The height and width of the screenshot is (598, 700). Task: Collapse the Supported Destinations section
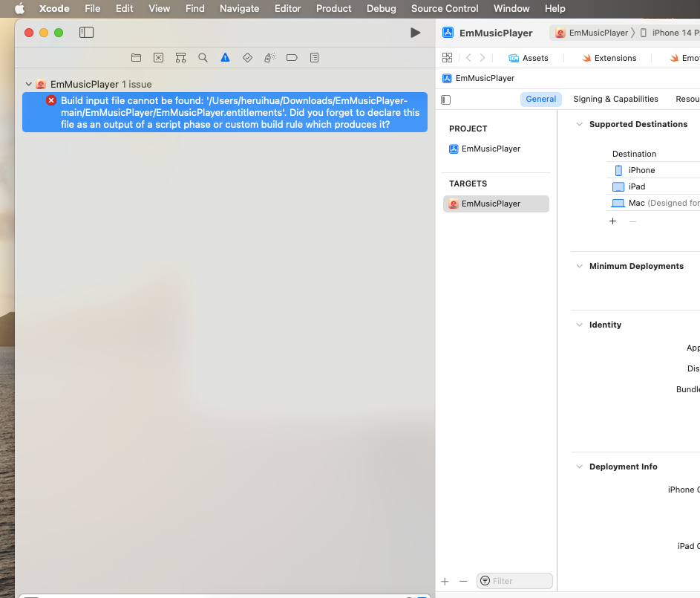click(580, 124)
